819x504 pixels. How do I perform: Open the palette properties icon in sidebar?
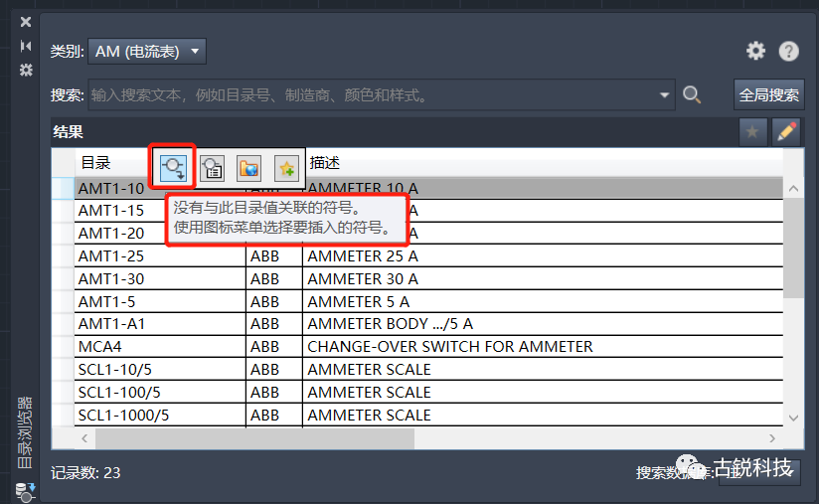(26, 70)
